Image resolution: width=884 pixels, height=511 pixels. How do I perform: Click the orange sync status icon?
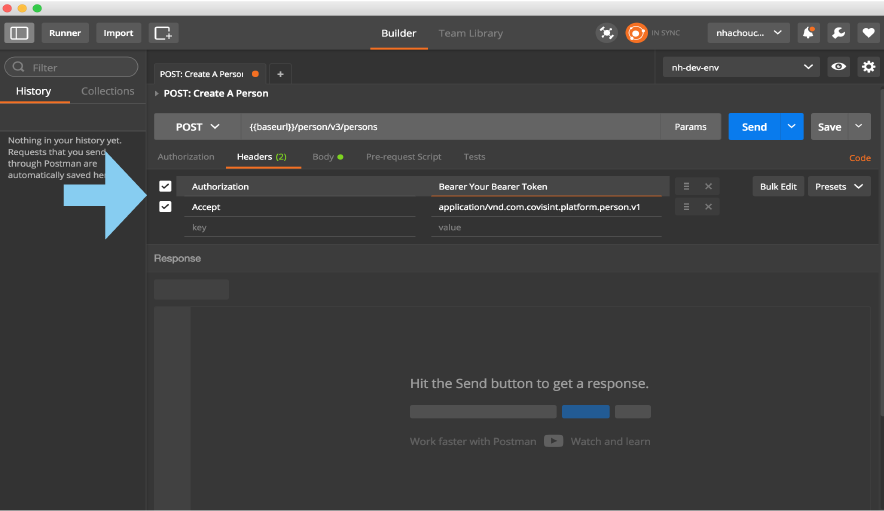click(x=636, y=33)
